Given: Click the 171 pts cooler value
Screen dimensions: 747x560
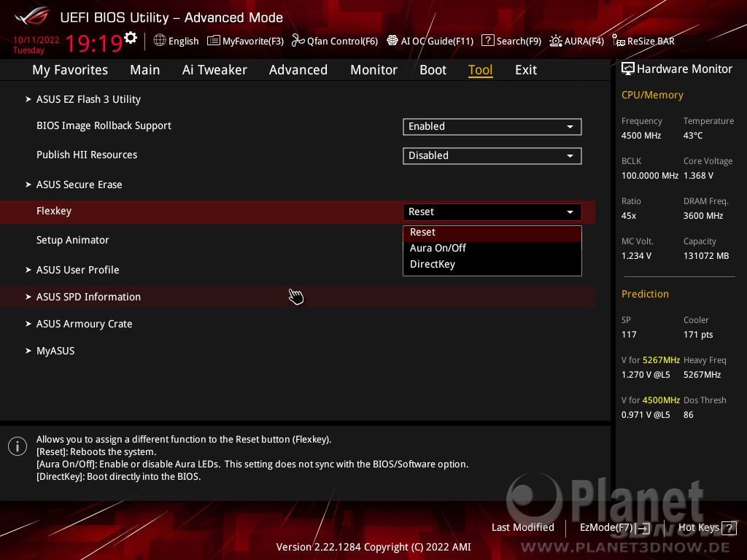Looking at the screenshot, I should (x=698, y=335).
